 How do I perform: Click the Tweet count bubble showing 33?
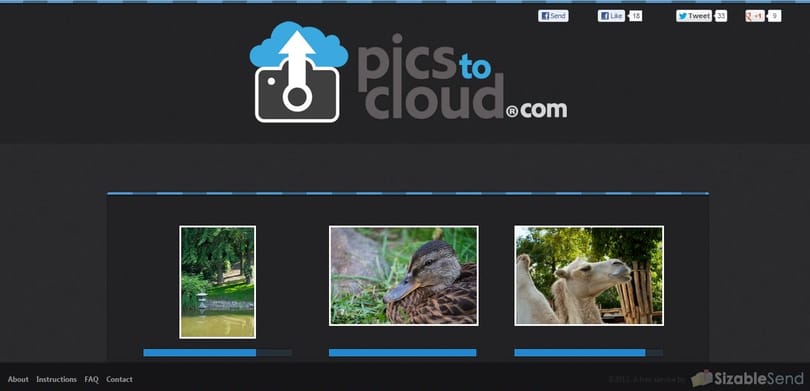(721, 16)
